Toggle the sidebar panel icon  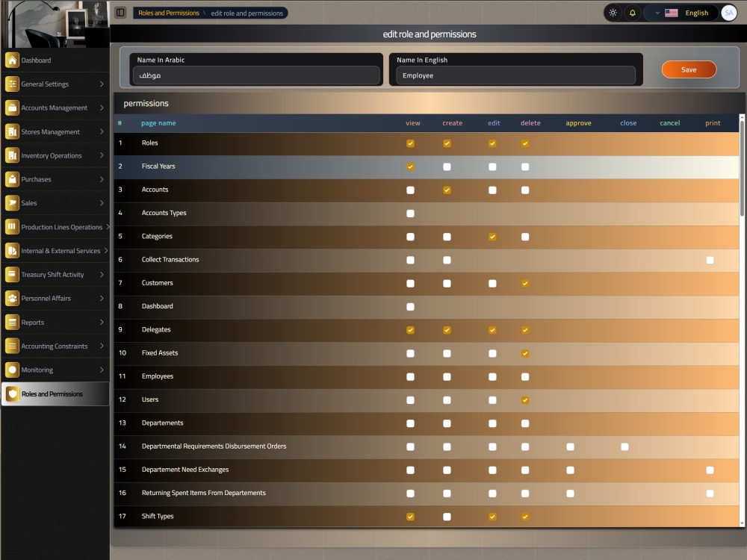[x=120, y=13]
